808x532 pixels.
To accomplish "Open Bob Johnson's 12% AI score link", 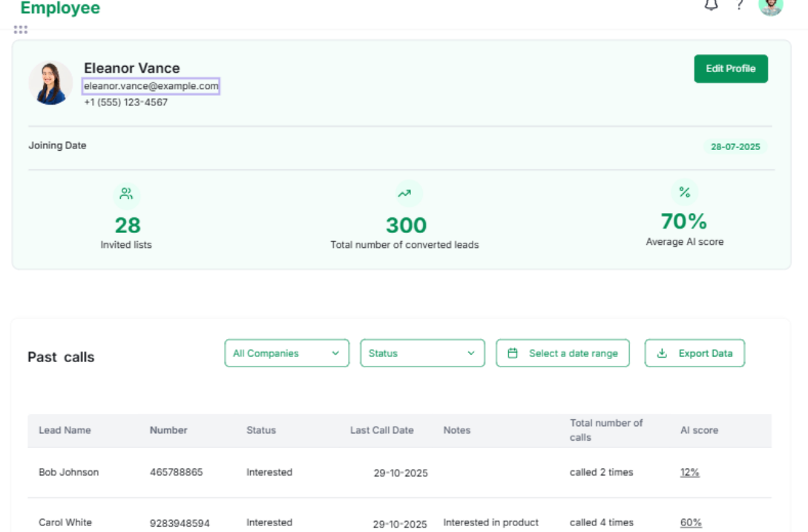I will [x=689, y=472].
